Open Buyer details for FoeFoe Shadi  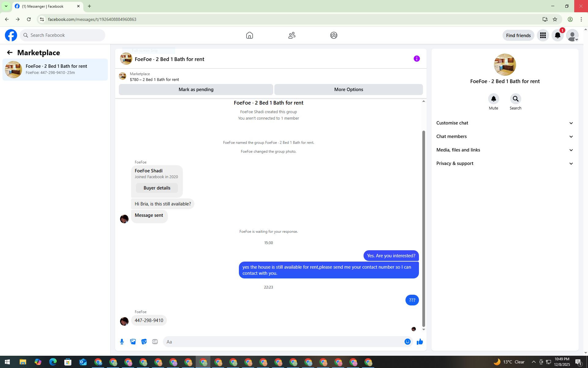157,188
